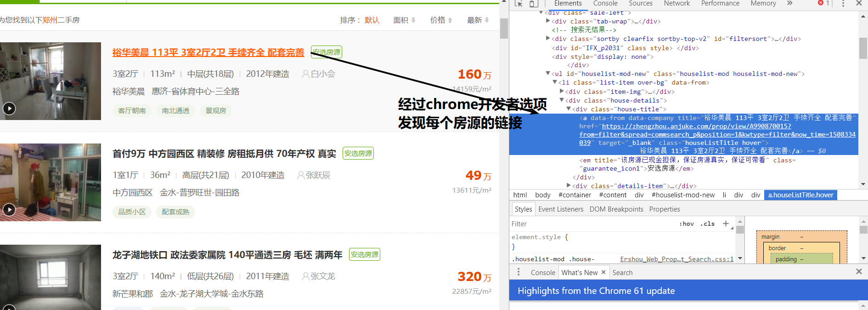The height and width of the screenshot is (310, 868).
Task: Click the red error count icon
Action: coord(821,3)
